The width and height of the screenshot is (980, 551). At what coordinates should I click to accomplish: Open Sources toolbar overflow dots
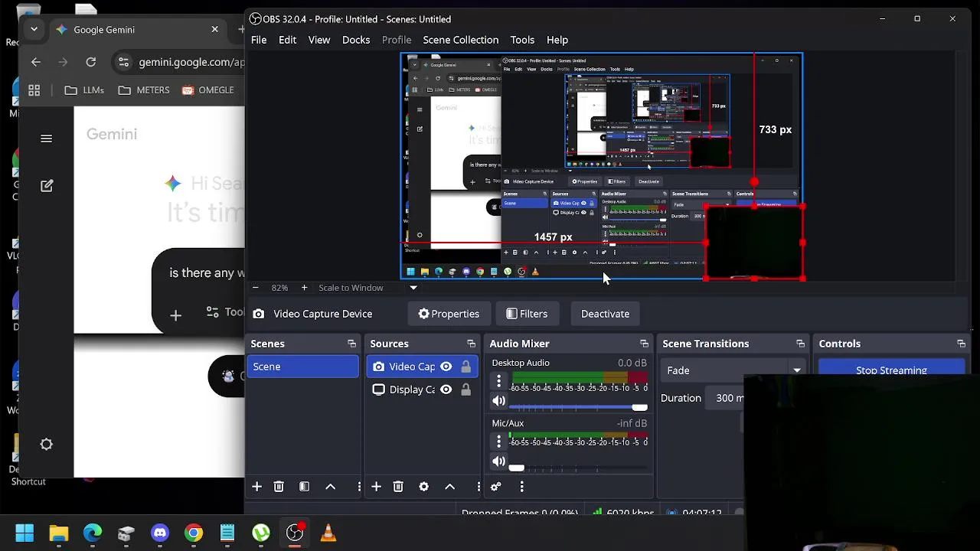[479, 487]
